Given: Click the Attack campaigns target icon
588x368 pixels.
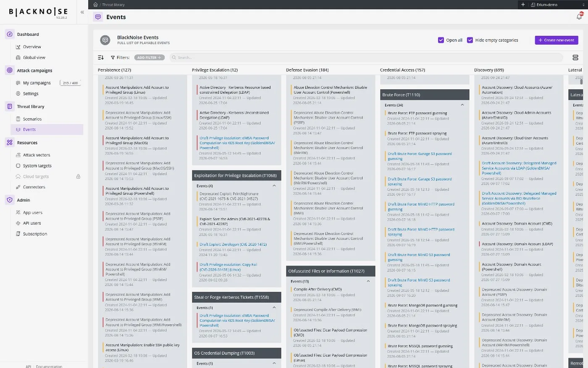Looking at the screenshot, I should coord(10,71).
